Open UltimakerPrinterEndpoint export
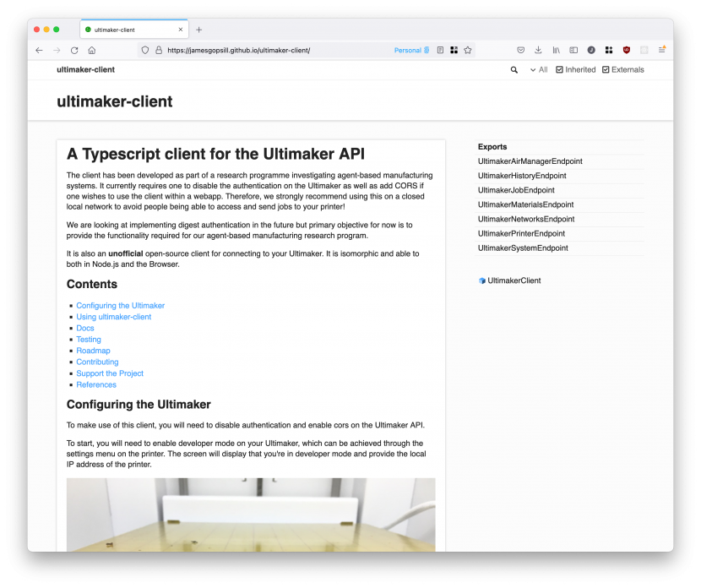 (x=521, y=234)
